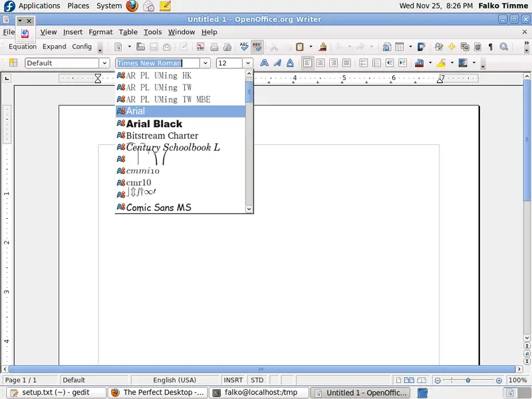Toggle Italic formatting

click(277, 63)
